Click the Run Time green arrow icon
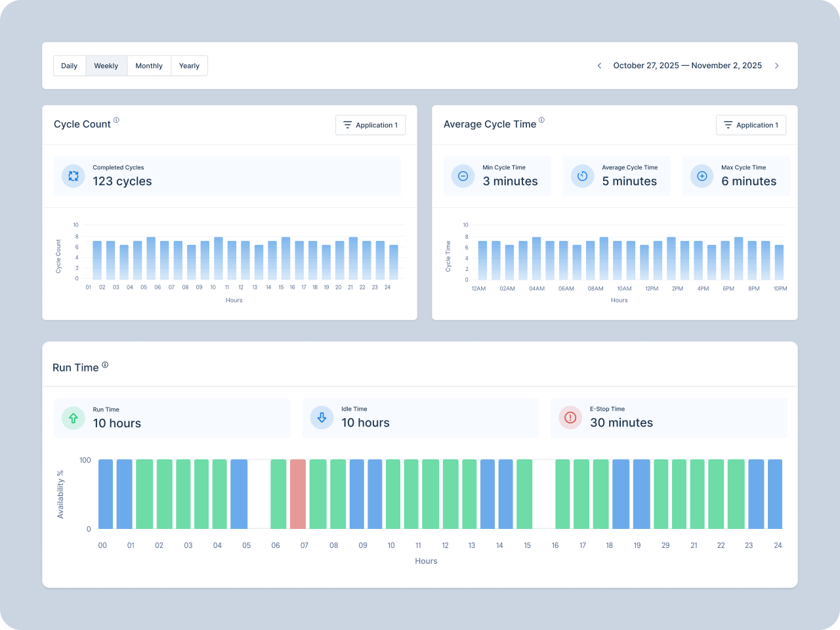The image size is (840, 630). (73, 418)
